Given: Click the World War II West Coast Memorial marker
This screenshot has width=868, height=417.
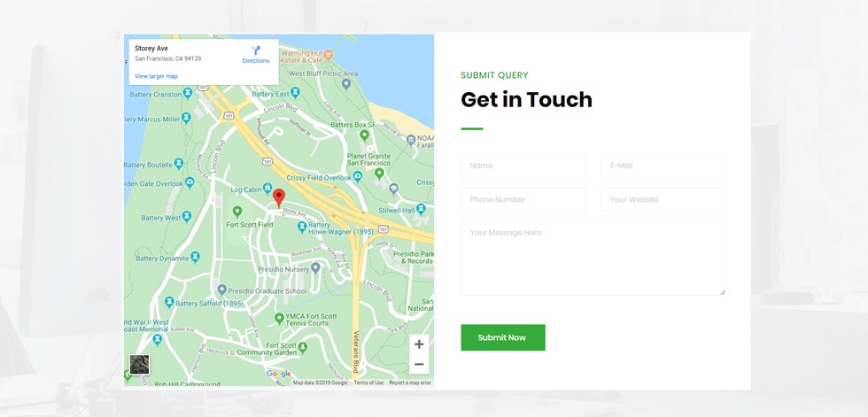Looking at the screenshot, I should [158, 340].
